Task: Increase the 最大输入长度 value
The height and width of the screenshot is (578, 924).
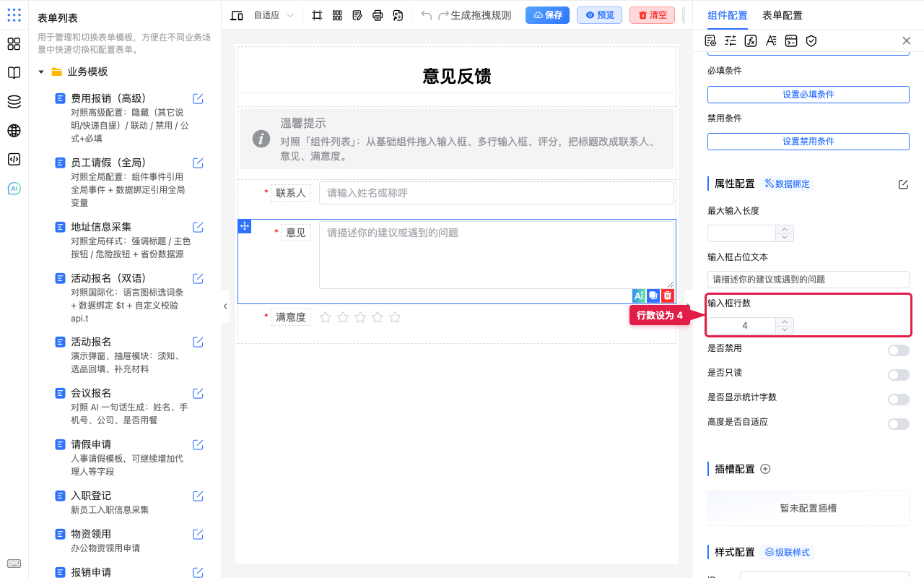Action: (785, 229)
